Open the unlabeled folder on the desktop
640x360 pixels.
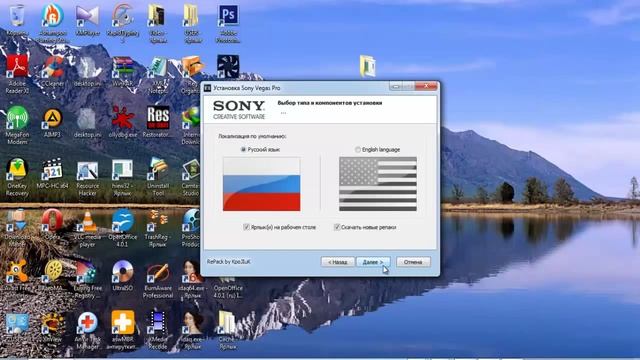367,66
